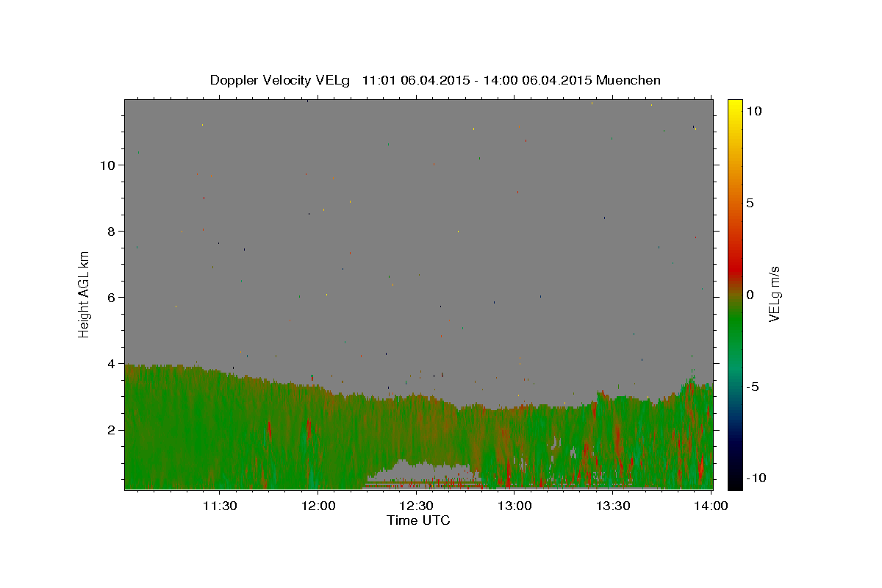Click the 12:00 time tick label
The height and width of the screenshot is (588, 882).
(x=318, y=506)
